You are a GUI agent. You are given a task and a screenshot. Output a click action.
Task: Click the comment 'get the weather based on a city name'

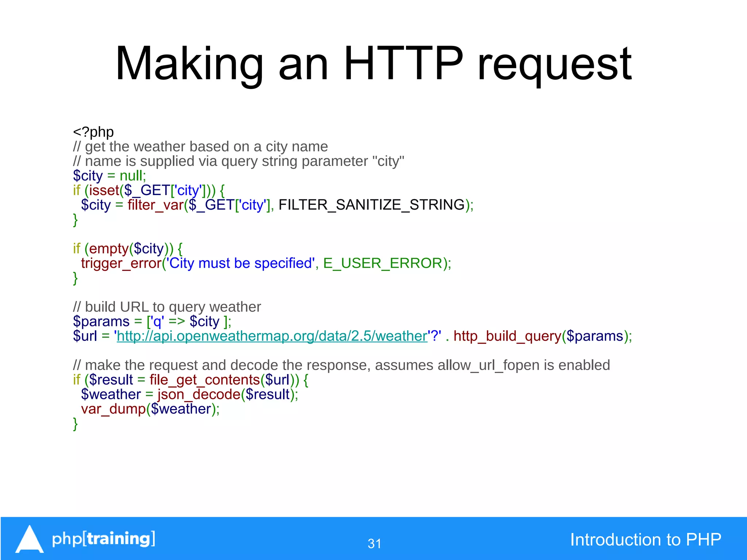201,147
